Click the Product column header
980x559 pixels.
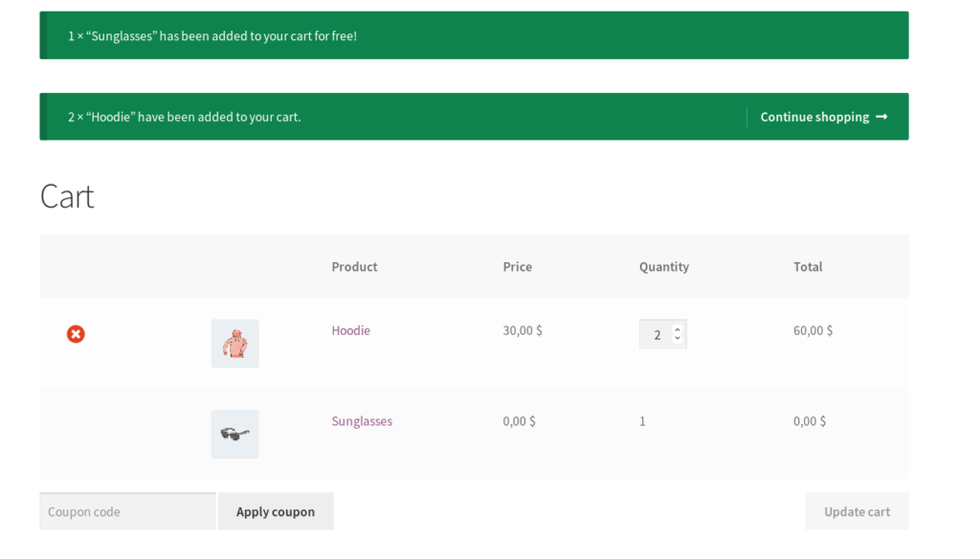tap(354, 266)
